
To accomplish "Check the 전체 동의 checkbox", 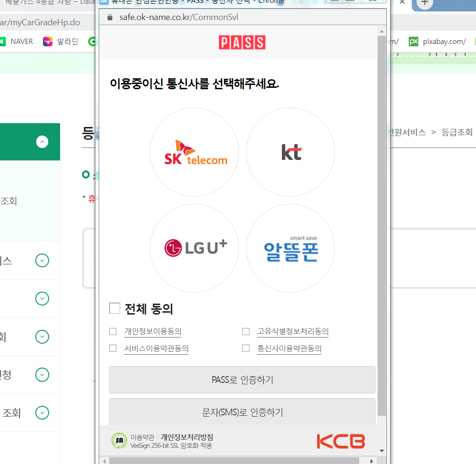I will click(115, 308).
